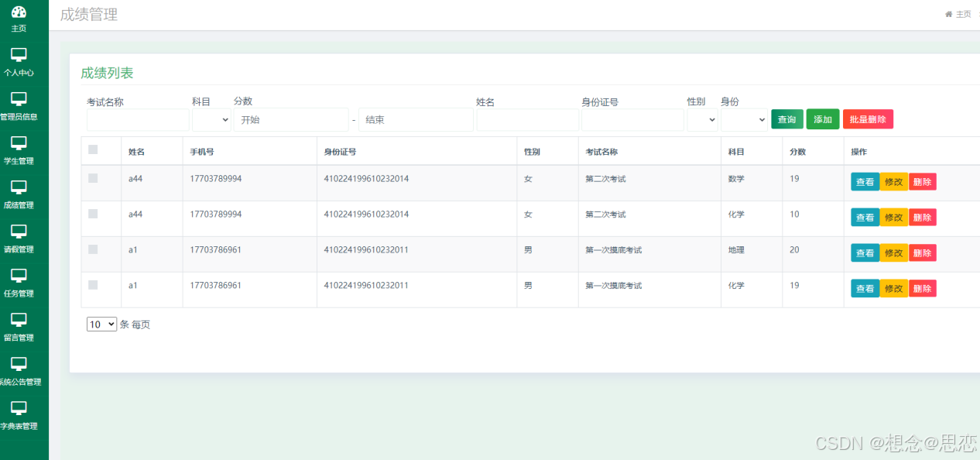
Task: Click the 开始 score input field
Action: coord(291,120)
